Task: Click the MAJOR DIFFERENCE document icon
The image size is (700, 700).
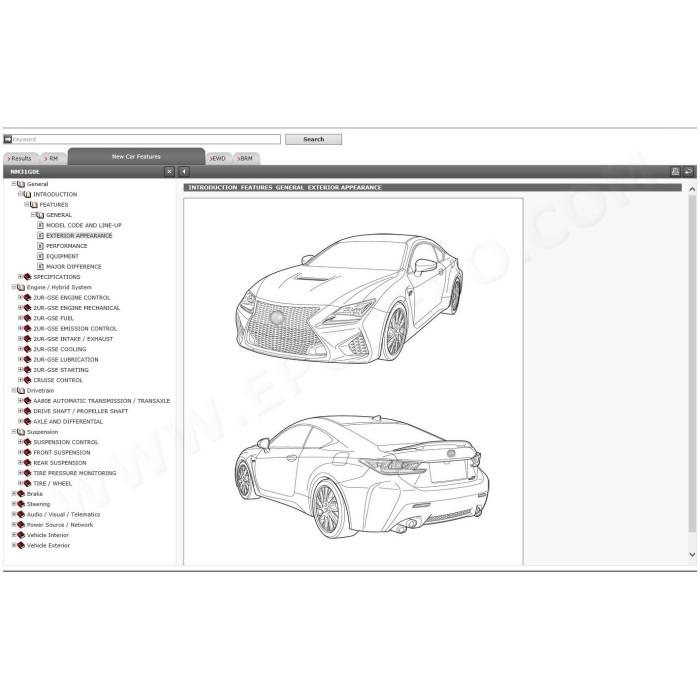Action: click(40, 267)
